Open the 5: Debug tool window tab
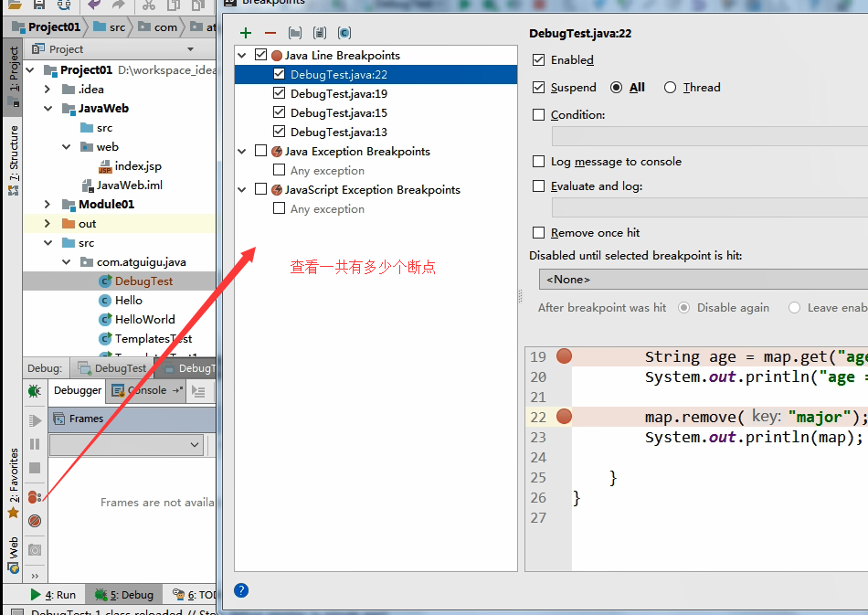 click(x=124, y=595)
